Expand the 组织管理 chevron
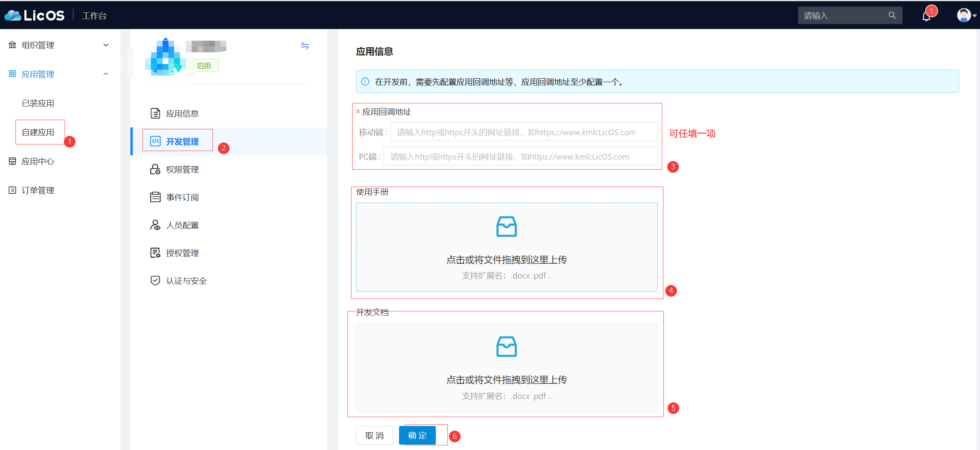 click(106, 45)
